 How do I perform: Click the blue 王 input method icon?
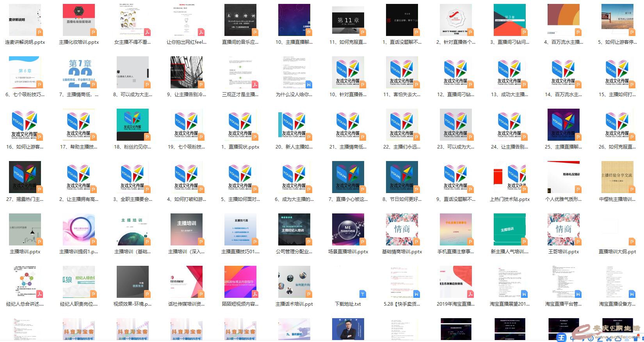click(x=561, y=338)
